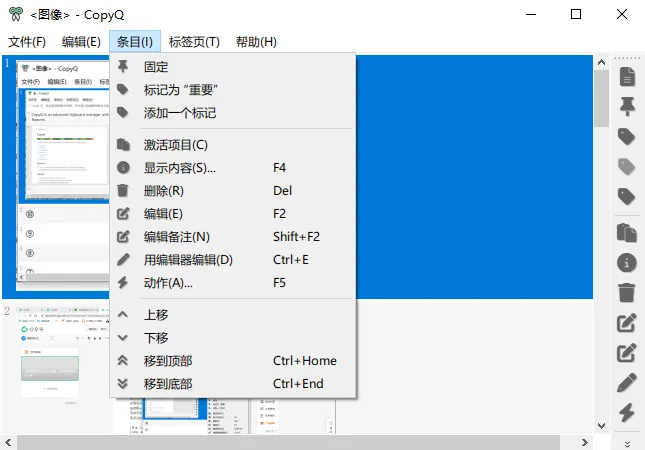Select 删除(R) to delete the item

[233, 191]
